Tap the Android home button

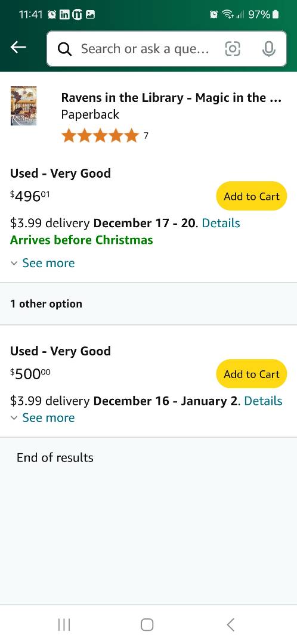147,625
